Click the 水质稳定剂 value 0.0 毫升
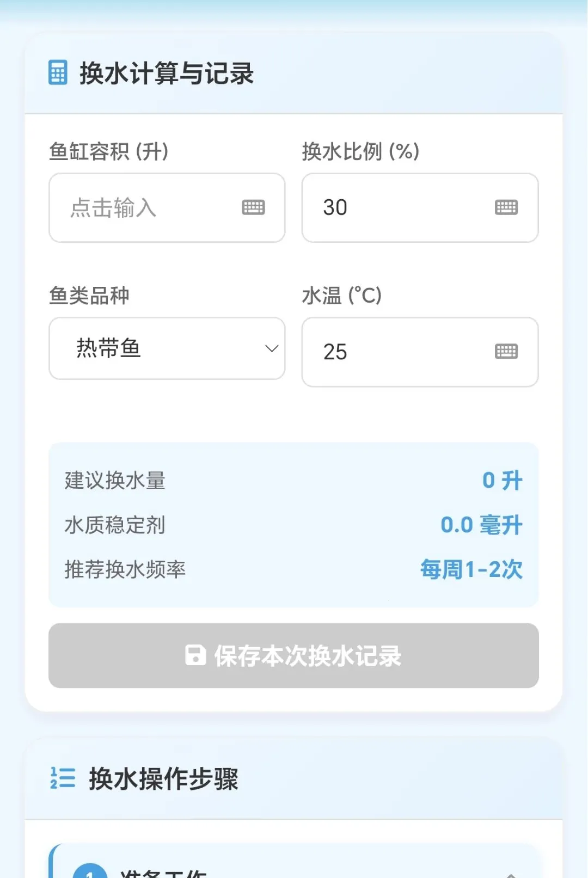 pyautogui.click(x=481, y=525)
